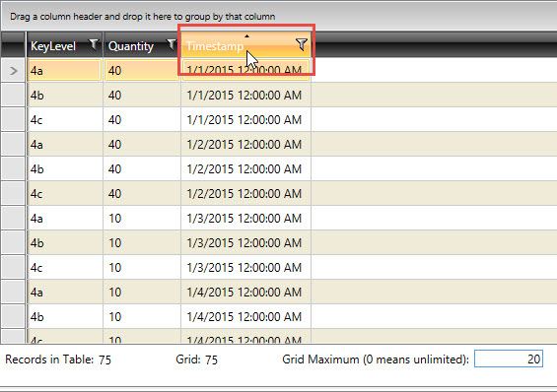The height and width of the screenshot is (392, 557).
Task: Select KeyLevel 4a cell dated 1/4/2015
Action: 65,292
